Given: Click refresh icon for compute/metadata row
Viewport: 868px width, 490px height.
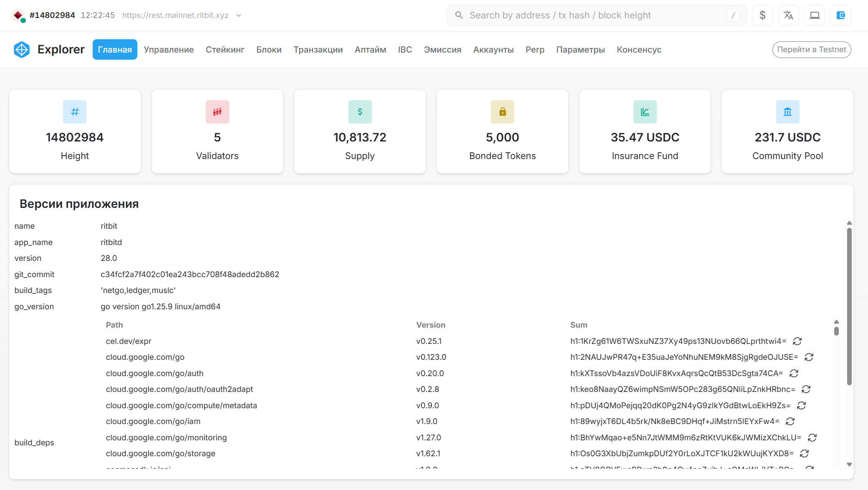Looking at the screenshot, I should pyautogui.click(x=801, y=406).
